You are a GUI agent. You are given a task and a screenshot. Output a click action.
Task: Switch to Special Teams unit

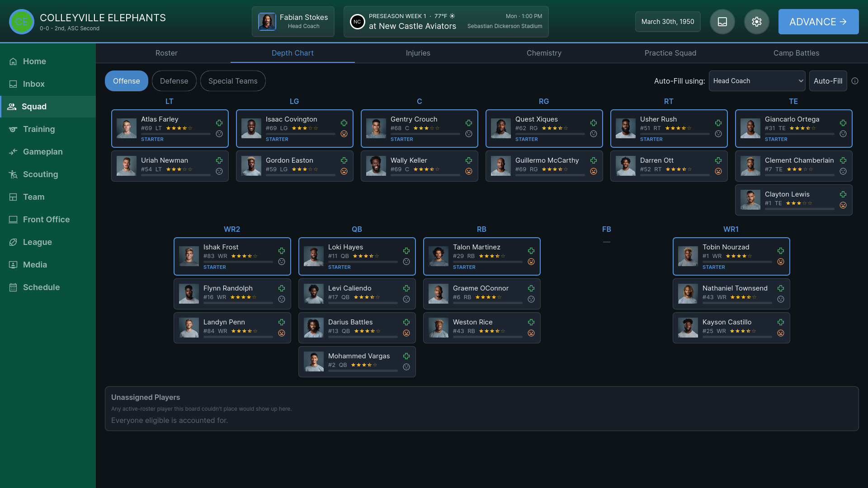[x=233, y=81]
